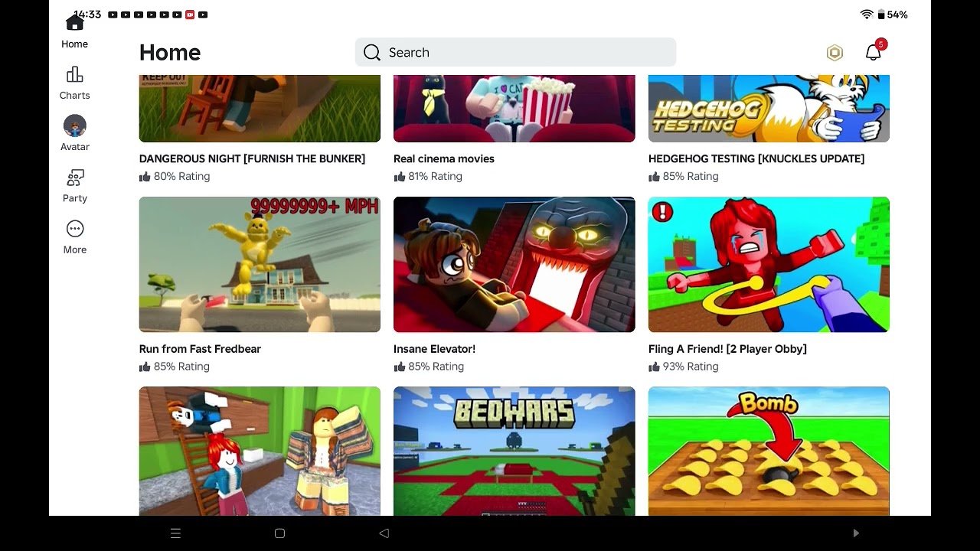
Task: Click the search magnifier icon
Action: pyautogui.click(x=372, y=52)
